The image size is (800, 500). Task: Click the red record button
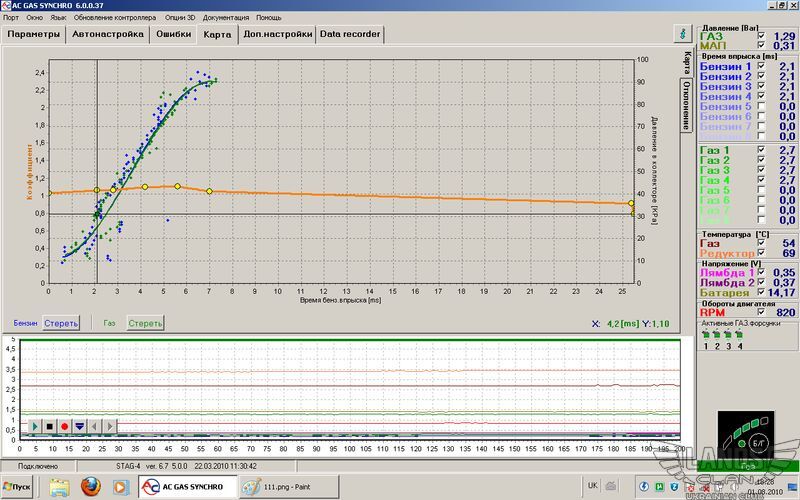(x=64, y=426)
